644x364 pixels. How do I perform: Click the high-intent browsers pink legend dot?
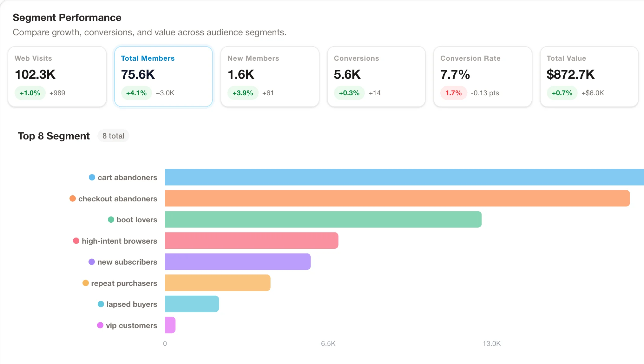(76, 241)
